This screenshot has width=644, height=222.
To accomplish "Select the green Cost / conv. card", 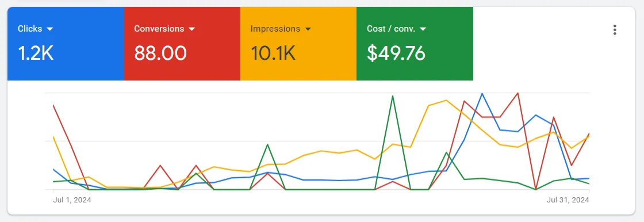I will [x=415, y=44].
